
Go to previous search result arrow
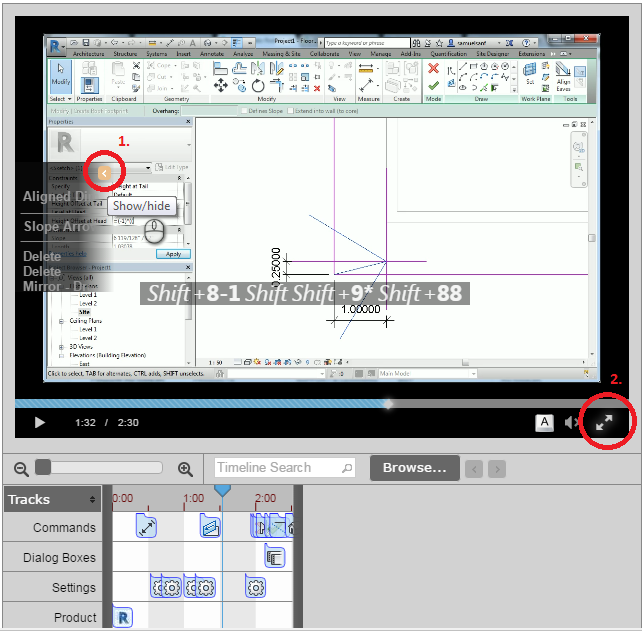pos(474,469)
